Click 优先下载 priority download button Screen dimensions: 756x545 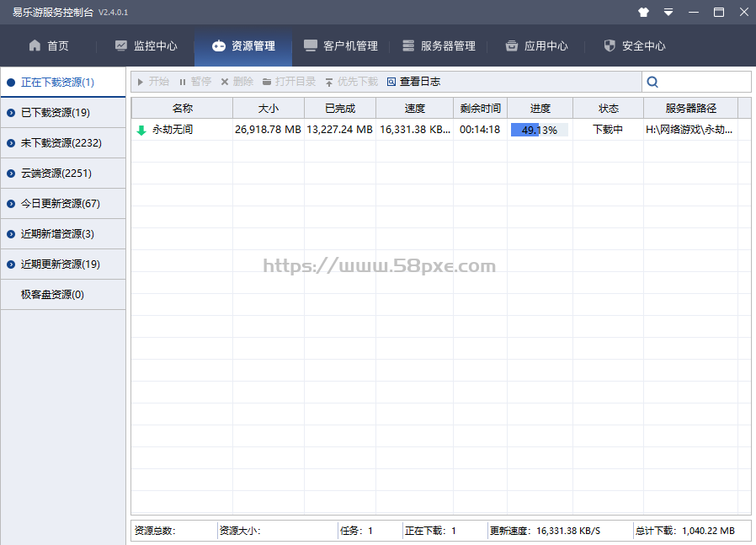351,82
